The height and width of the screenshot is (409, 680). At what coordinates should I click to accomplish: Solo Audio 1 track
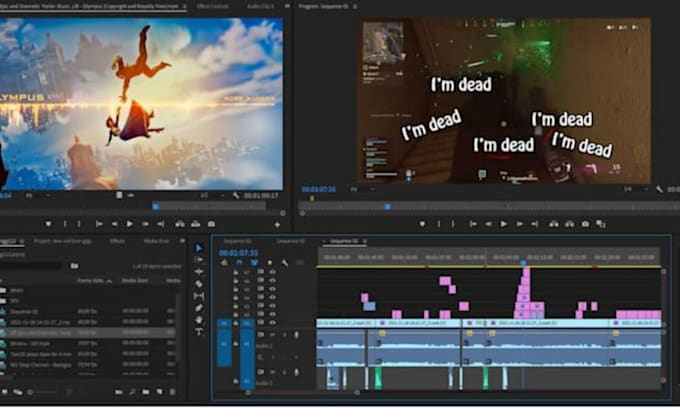click(285, 335)
